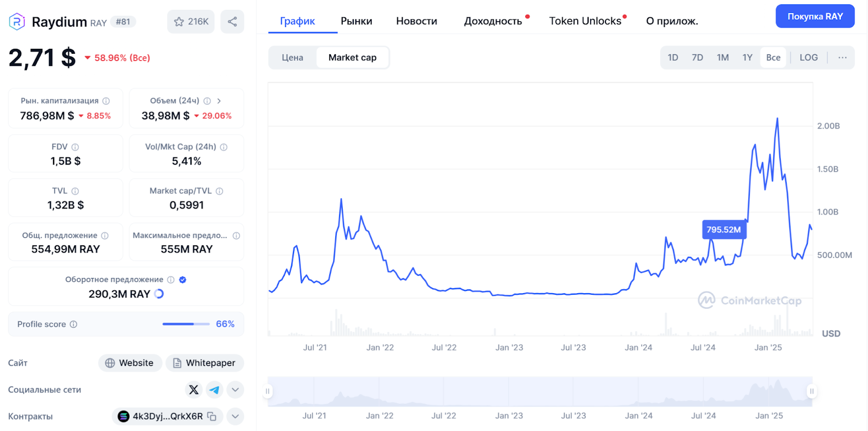Click the 0,5991 Market cap/TVL value
The height and width of the screenshot is (431, 868).
187,205
